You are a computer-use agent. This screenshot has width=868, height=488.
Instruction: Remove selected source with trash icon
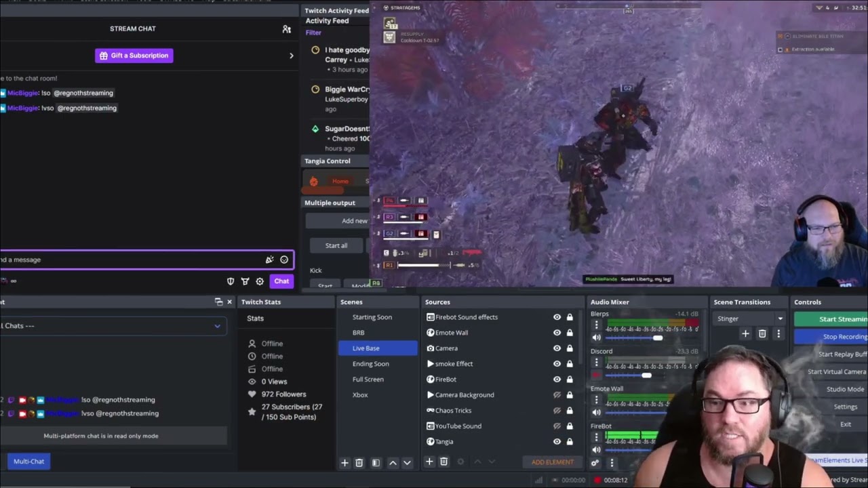tap(443, 462)
